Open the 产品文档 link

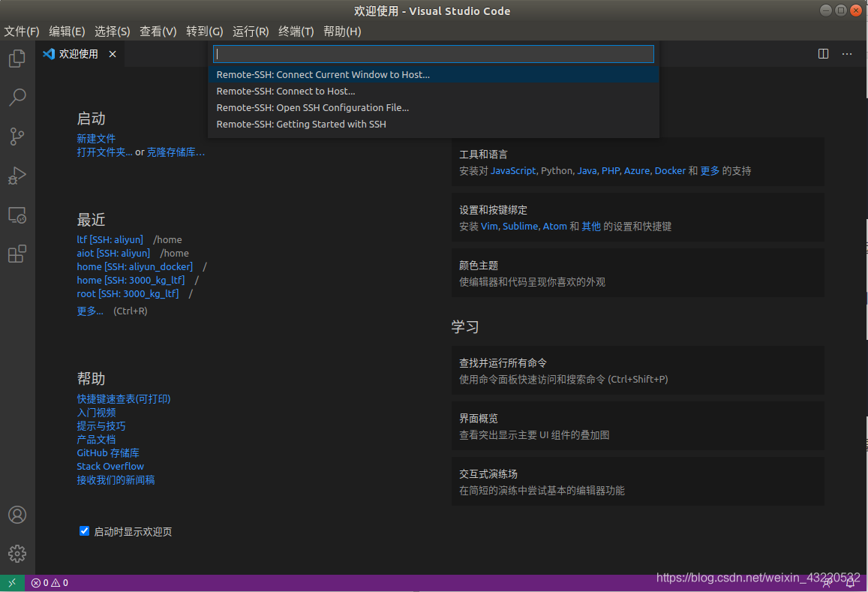[x=96, y=440]
